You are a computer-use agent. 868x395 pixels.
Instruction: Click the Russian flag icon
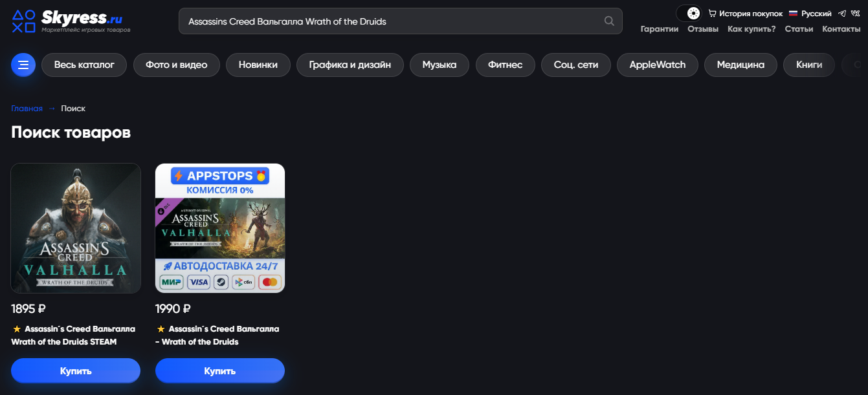(x=793, y=13)
